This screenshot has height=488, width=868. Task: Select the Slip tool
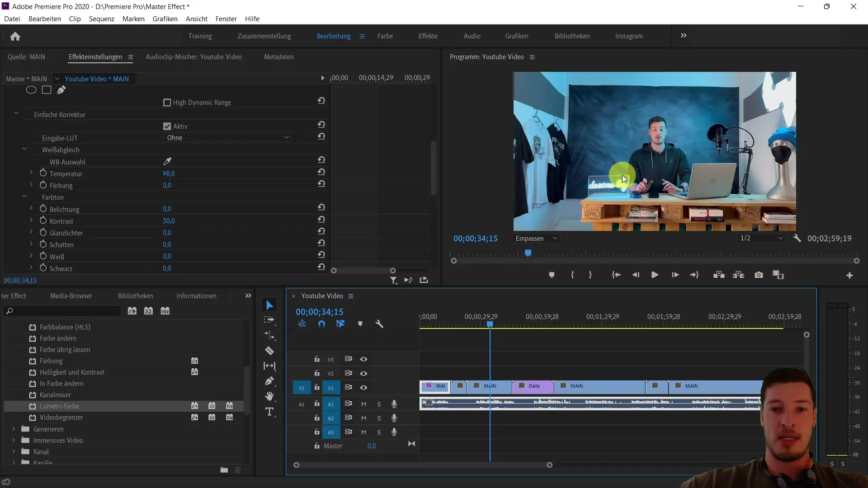point(269,366)
